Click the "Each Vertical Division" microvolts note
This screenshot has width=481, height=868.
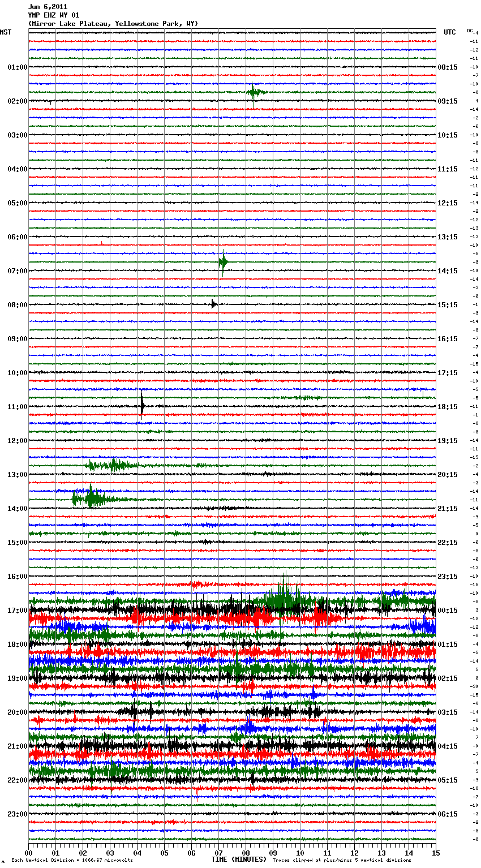72,861
